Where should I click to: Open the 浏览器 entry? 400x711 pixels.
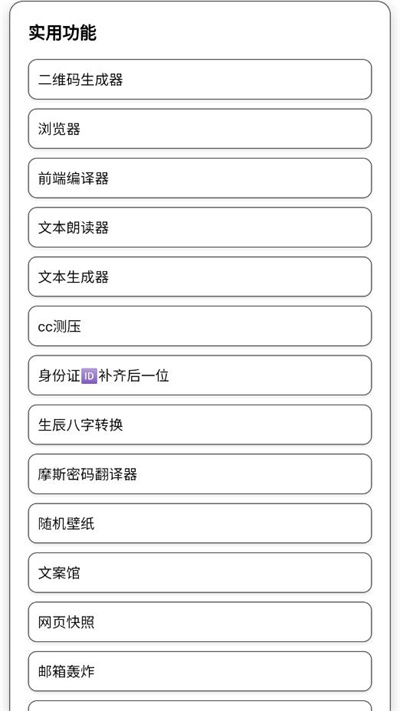point(200,129)
